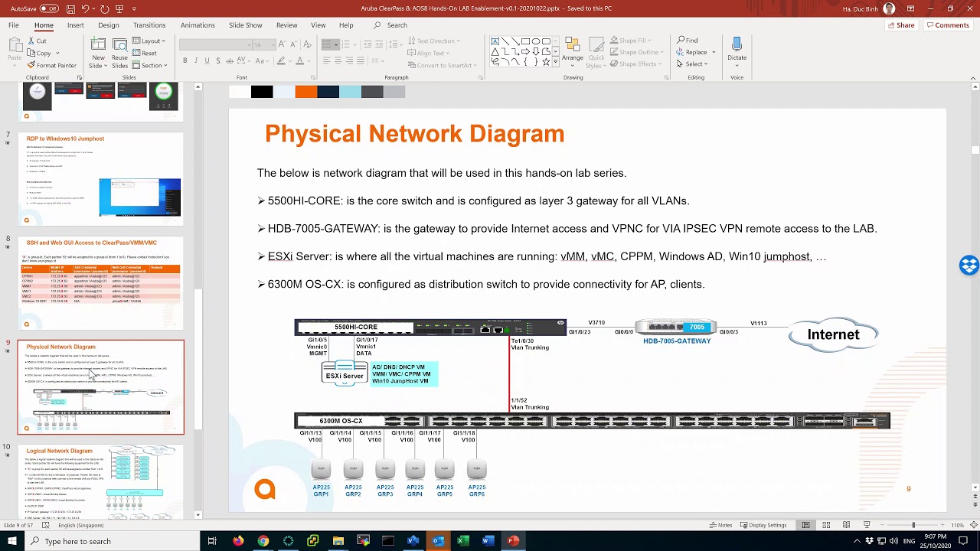Click the Italic formatting icon
980x551 pixels.
point(196,60)
